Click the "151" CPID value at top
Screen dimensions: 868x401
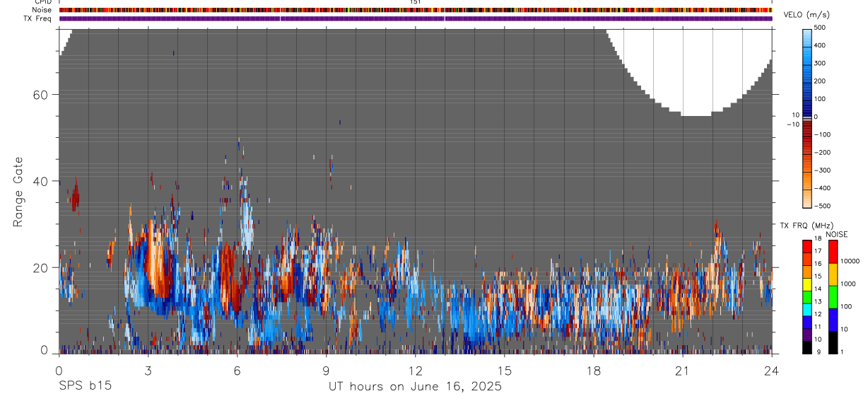[416, 2]
